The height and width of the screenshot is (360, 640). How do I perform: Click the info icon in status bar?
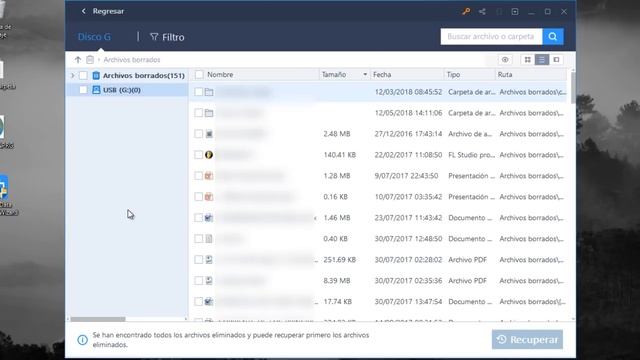82,340
